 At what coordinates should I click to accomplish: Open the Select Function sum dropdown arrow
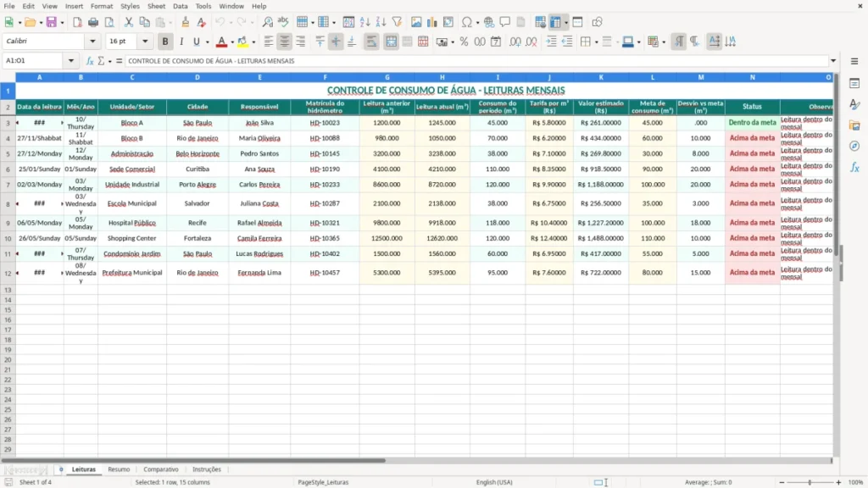tap(109, 61)
